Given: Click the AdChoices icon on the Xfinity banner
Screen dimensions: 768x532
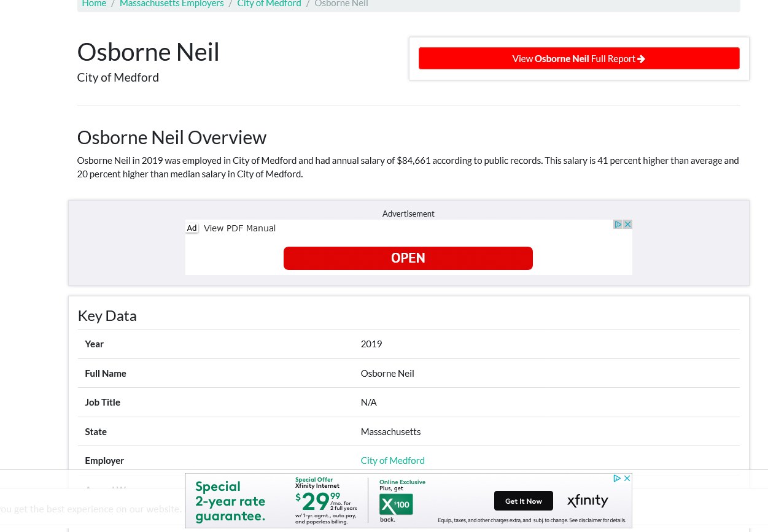Looking at the screenshot, I should coord(619,478).
